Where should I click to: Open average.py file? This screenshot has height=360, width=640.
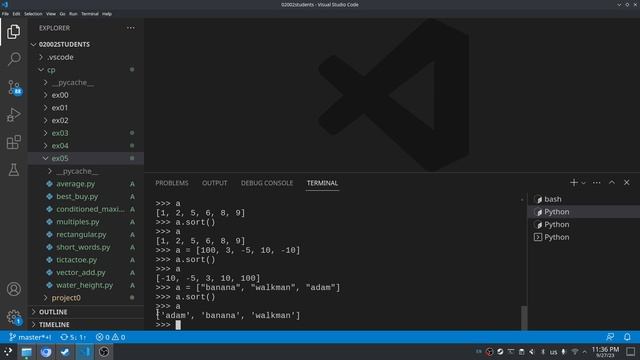76,184
